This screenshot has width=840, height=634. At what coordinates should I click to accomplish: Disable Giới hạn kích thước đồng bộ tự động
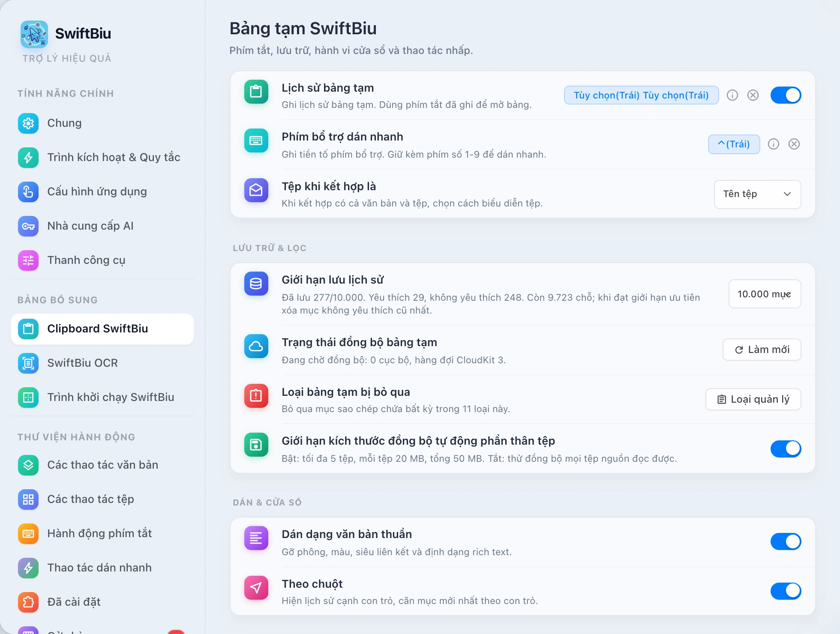(x=786, y=449)
